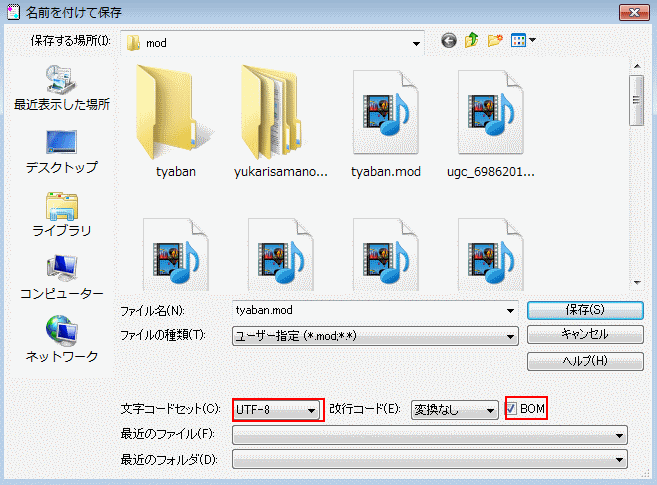The height and width of the screenshot is (485, 657).
Task: Select third media file in second row
Action: point(385,254)
